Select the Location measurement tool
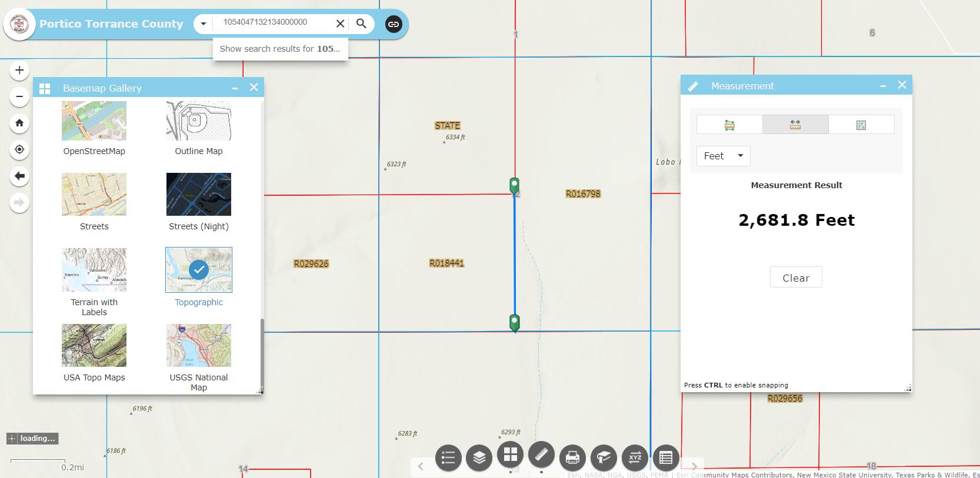Image resolution: width=980 pixels, height=478 pixels. [861, 125]
